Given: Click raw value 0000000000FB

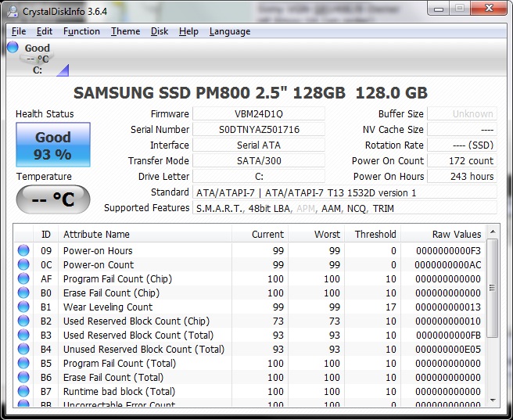Looking at the screenshot, I should (449, 336).
